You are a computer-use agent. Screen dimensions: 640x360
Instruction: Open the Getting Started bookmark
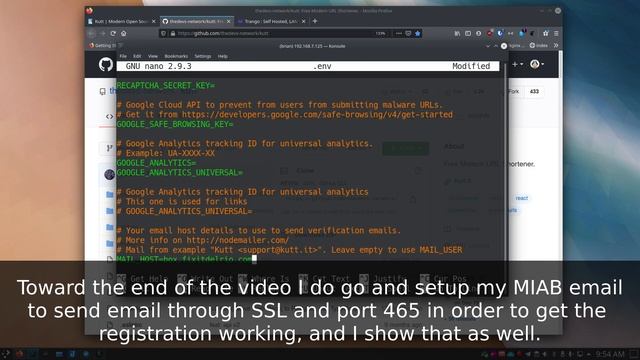tap(103, 46)
